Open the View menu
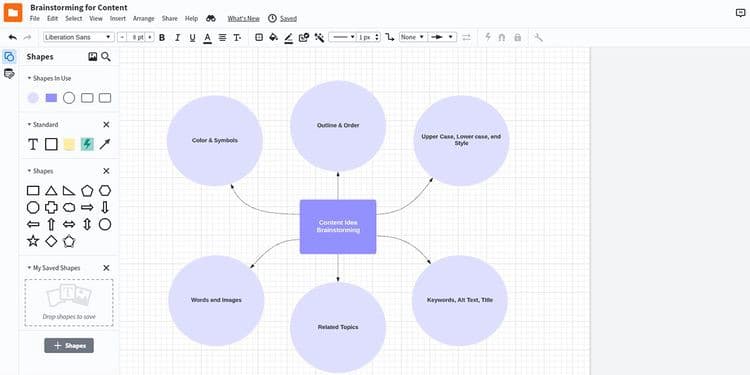Viewport: 750px width, 375px height. (x=96, y=19)
